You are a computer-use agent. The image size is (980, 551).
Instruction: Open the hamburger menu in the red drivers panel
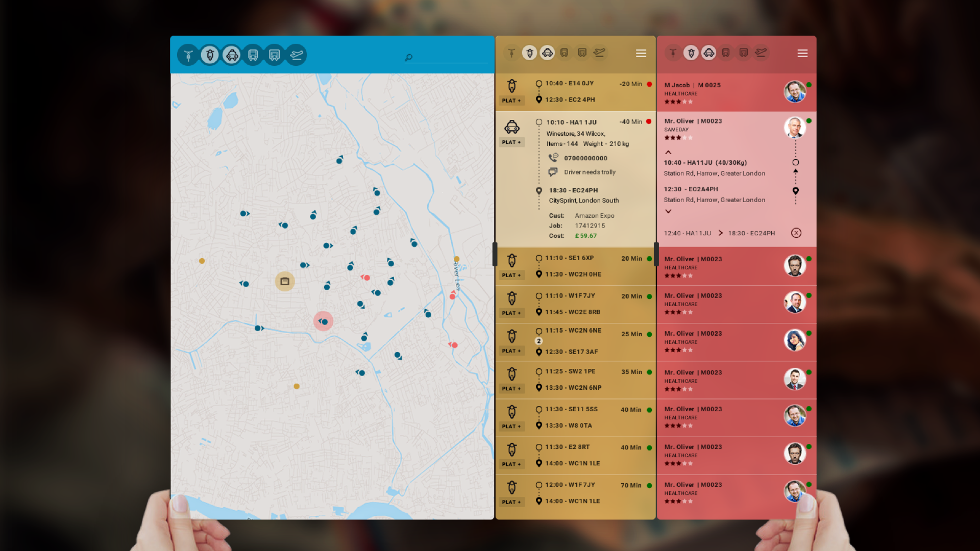[x=802, y=54]
